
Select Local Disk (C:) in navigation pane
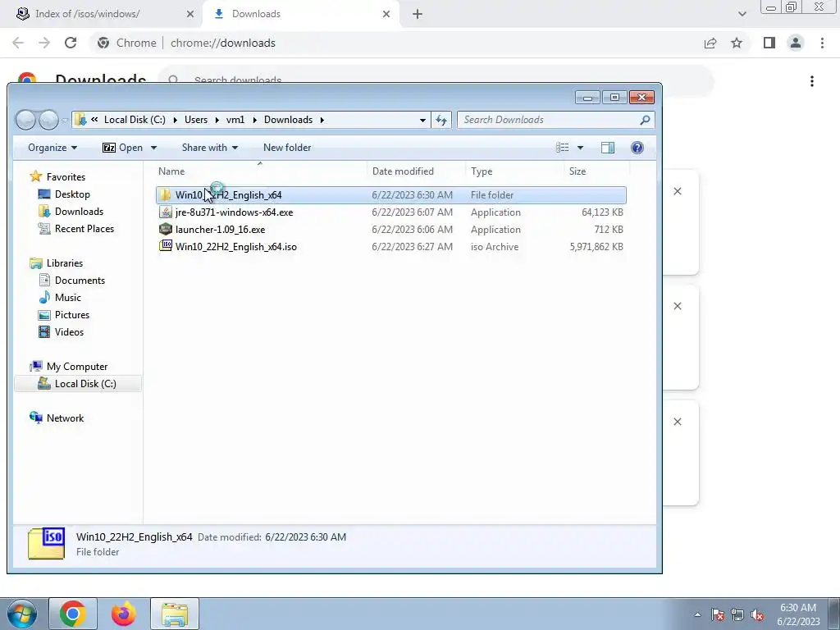[78, 384]
